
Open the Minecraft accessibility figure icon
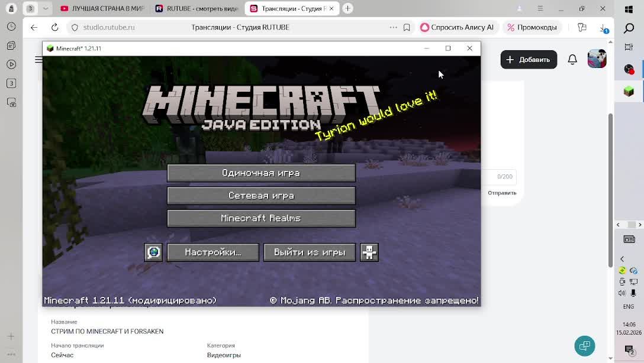point(369,252)
